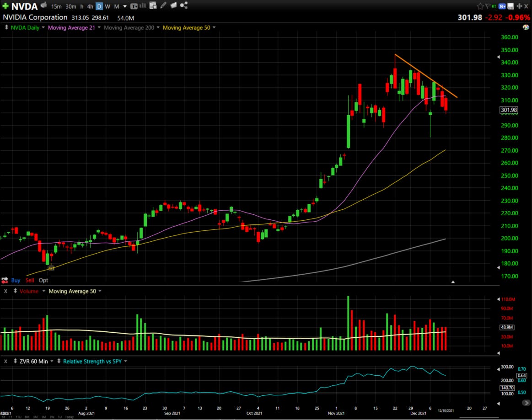Remove the ZVR pane with its X
The width and height of the screenshot is (532, 420).
point(5,362)
